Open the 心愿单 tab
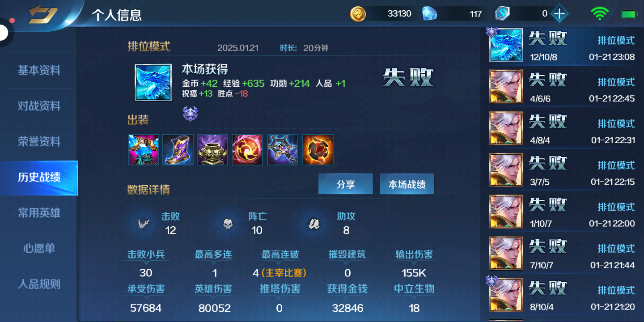This screenshot has width=644, height=322. click(39, 248)
